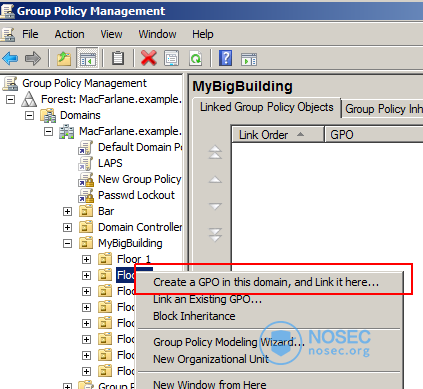The image size is (423, 389).
Task: Click the Forest triangle icon in tree
Action: click(x=29, y=99)
